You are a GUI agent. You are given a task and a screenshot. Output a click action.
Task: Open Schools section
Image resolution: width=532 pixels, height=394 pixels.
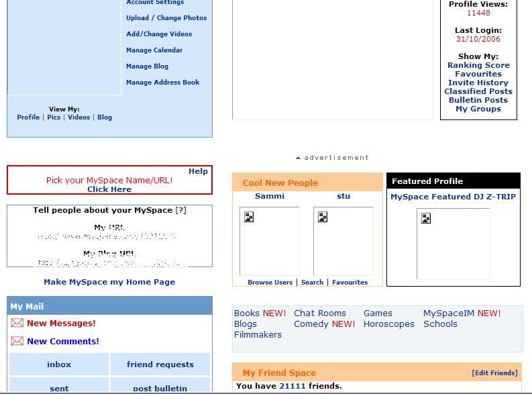click(x=440, y=324)
